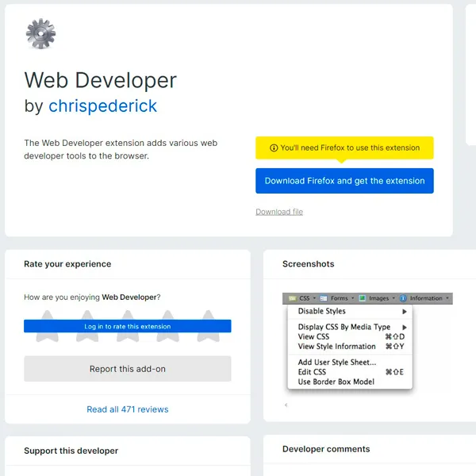Viewport: 476px width, 476px height.
Task: Click the Web Developer title text
Action: click(101, 80)
